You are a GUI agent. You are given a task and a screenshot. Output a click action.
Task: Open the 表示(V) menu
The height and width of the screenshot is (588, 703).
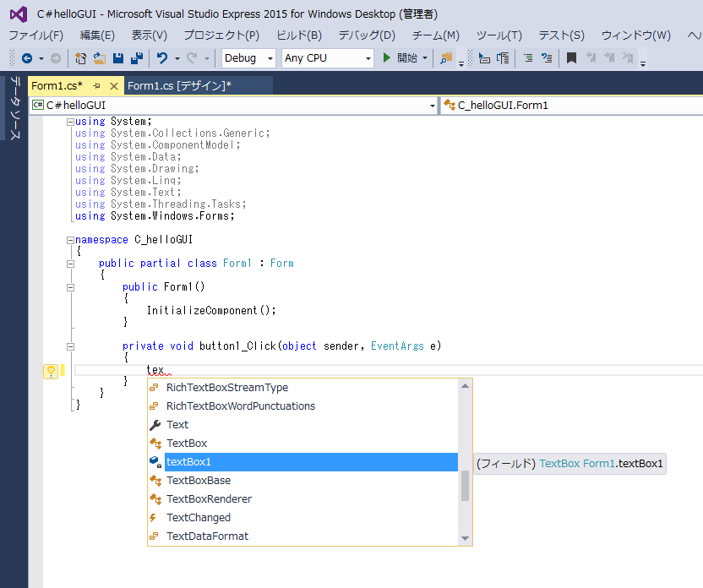pos(150,35)
